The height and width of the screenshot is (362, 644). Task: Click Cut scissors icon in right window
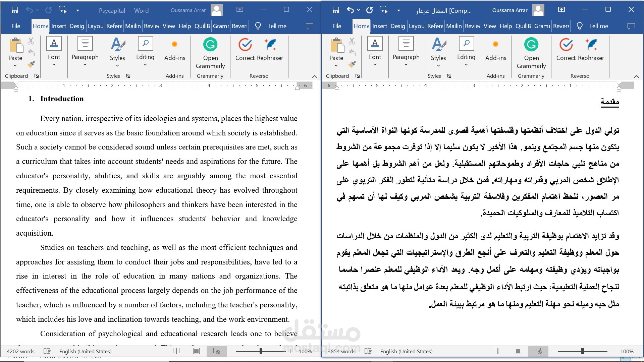[352, 41]
